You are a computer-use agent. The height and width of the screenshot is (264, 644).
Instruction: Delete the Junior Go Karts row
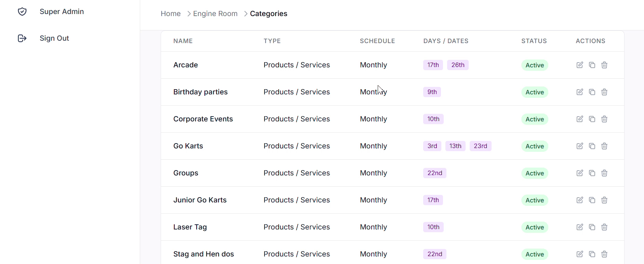[604, 200]
